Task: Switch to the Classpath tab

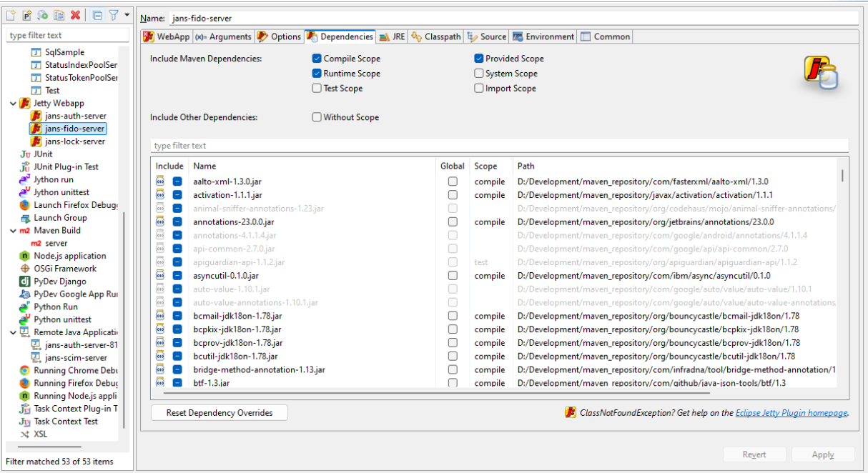Action: tap(436, 36)
